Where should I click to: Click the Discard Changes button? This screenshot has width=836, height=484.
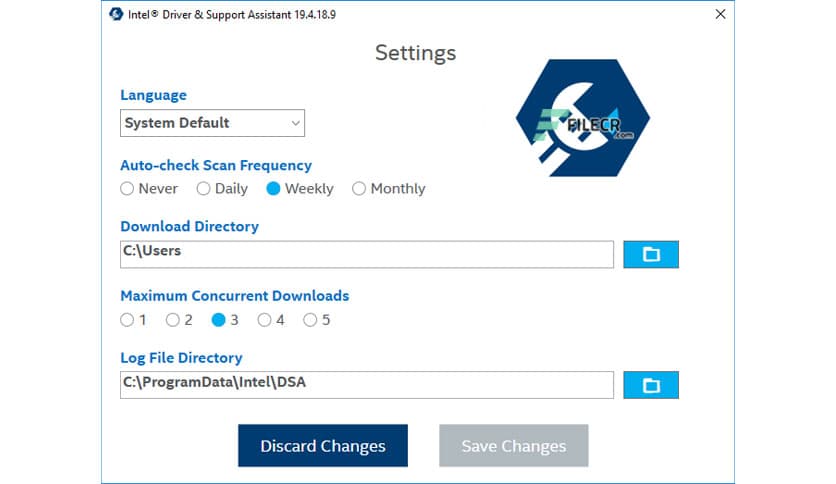click(323, 446)
